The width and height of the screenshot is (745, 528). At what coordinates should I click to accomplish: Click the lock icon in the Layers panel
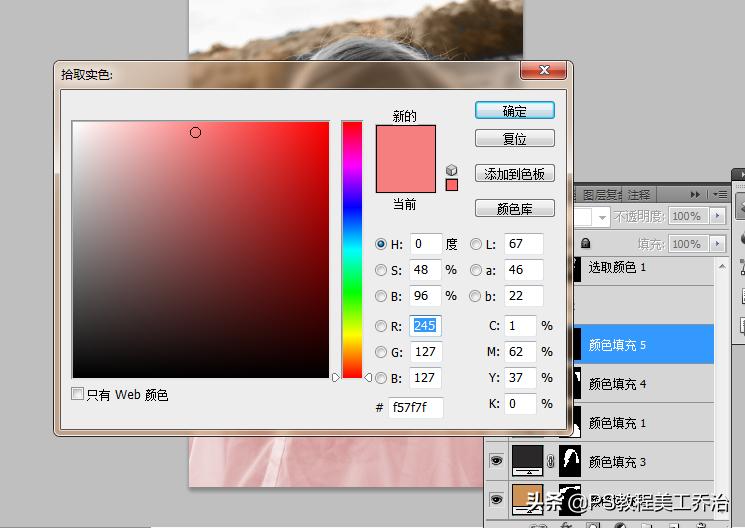585,243
